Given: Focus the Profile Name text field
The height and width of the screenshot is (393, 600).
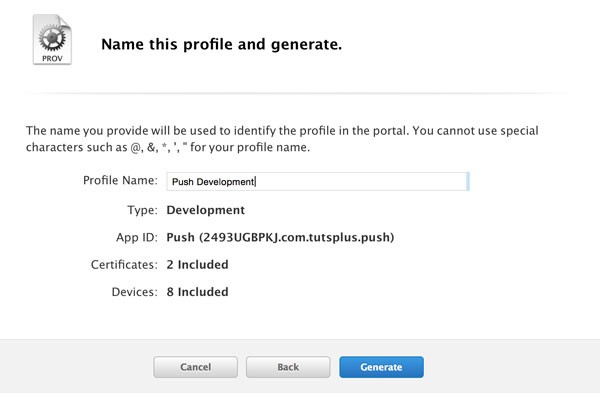Looking at the screenshot, I should (x=318, y=181).
